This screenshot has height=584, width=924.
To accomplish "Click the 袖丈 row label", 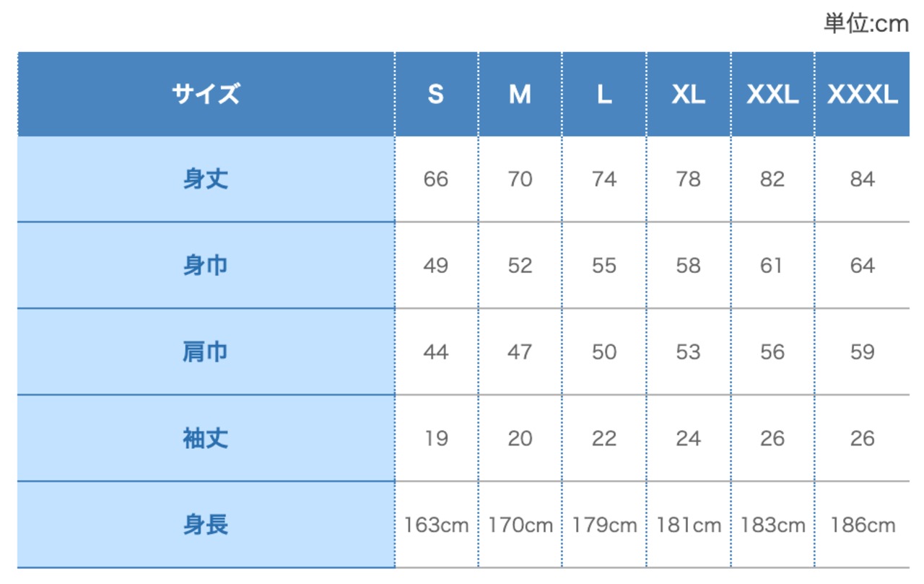I will [206, 438].
